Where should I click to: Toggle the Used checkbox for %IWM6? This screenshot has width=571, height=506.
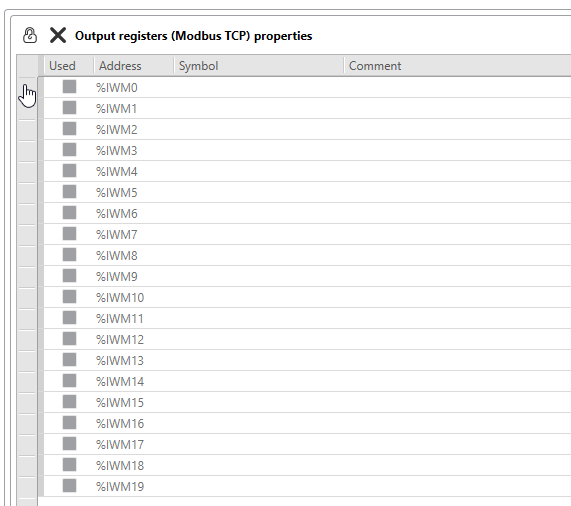click(69, 213)
